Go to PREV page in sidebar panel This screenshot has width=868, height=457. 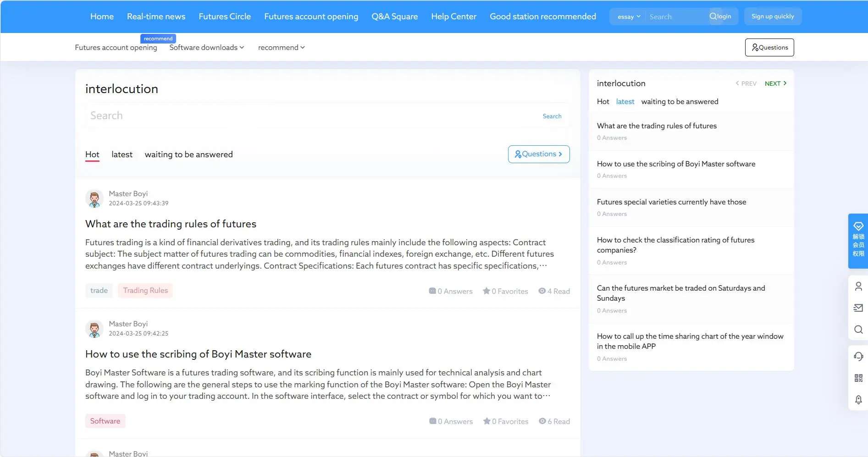tap(746, 83)
